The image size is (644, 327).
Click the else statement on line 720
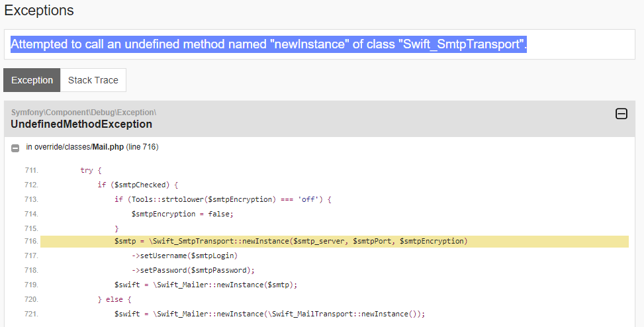pos(115,299)
